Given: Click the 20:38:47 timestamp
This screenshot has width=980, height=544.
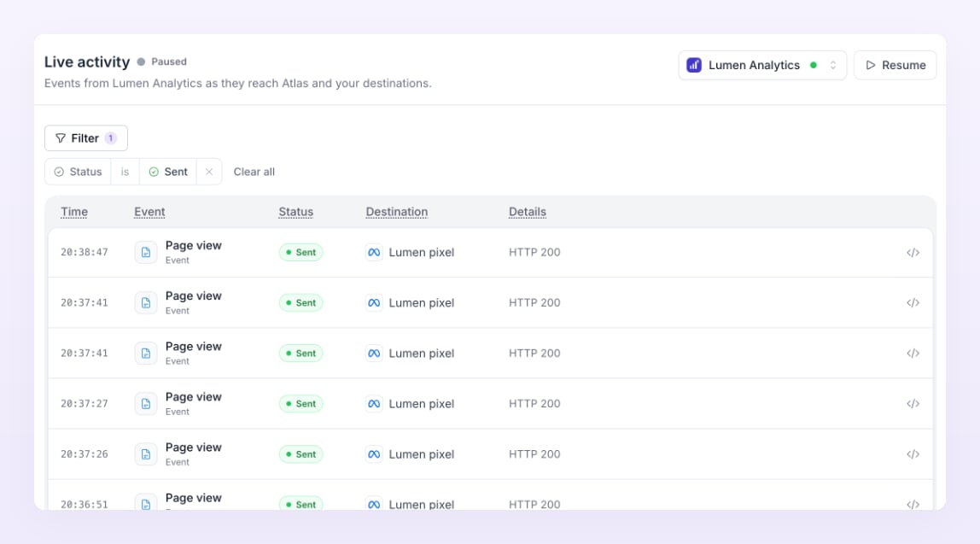Looking at the screenshot, I should [x=85, y=253].
